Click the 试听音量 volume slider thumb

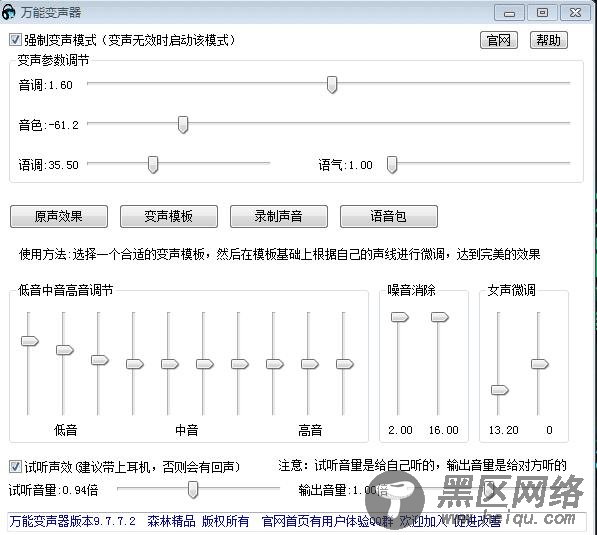click(193, 489)
